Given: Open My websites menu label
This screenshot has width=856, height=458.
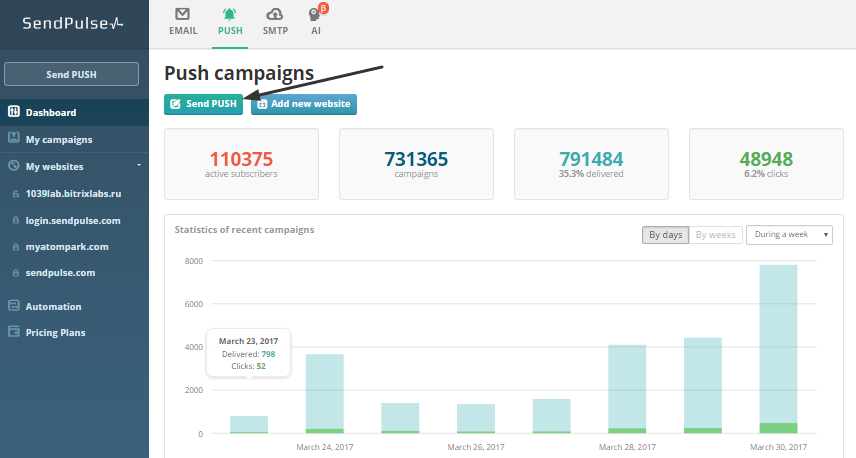Looking at the screenshot, I should coord(55,166).
